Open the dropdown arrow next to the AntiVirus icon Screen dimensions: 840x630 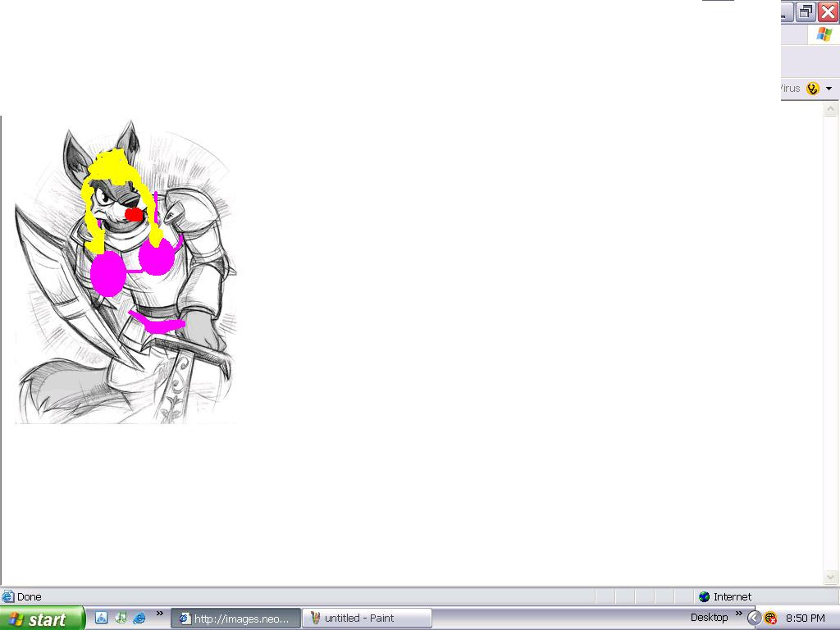pos(829,89)
